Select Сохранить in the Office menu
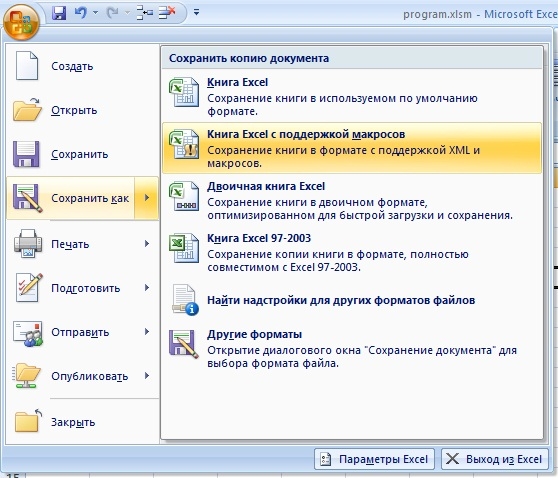Viewport: 558px width, 478px height. [x=82, y=154]
